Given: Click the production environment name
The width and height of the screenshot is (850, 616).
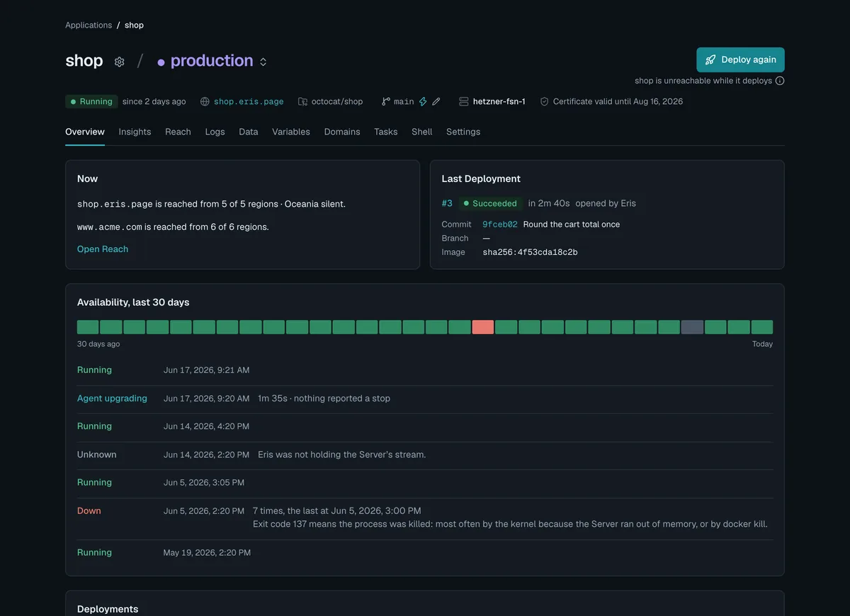Looking at the screenshot, I should (x=212, y=61).
